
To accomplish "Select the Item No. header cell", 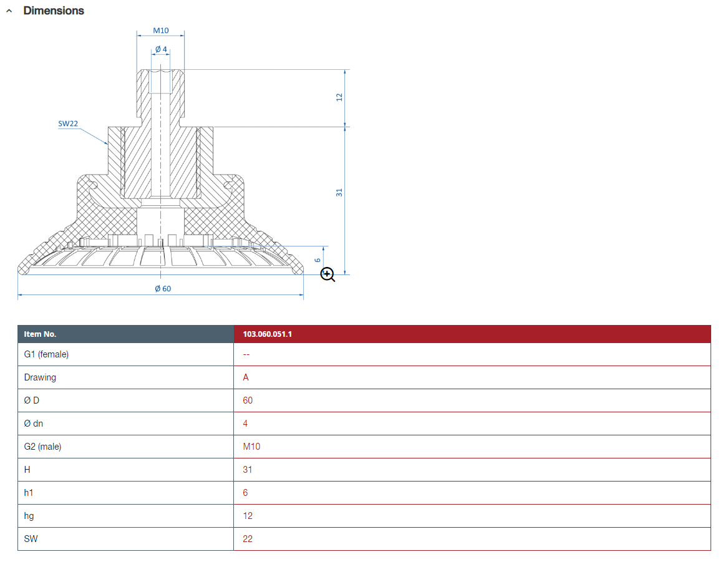I will pos(41,334).
